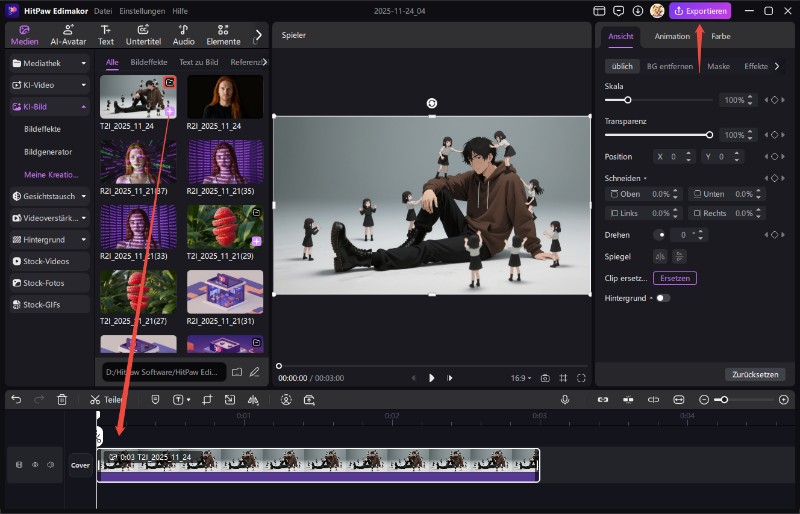Click the microphone voiceover icon
Viewport: 800px width, 514px height.
tap(565, 399)
